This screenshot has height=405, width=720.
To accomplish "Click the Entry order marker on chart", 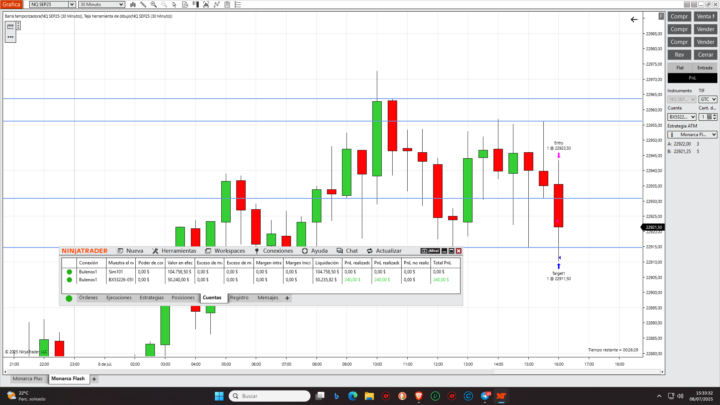I will 559,156.
